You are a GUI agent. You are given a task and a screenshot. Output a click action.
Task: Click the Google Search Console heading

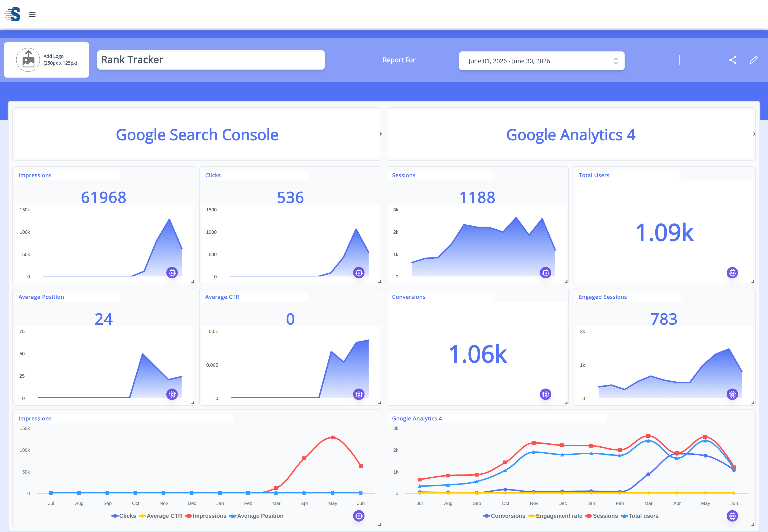pos(197,135)
